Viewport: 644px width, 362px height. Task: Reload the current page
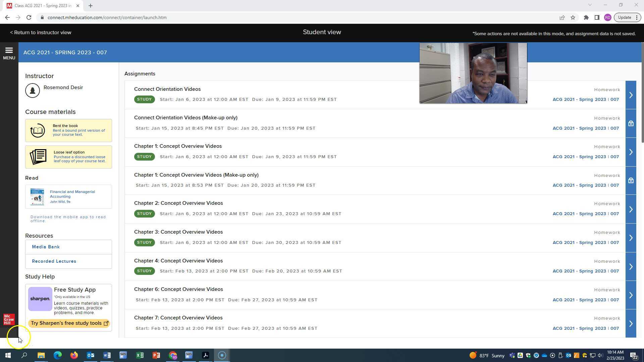(x=29, y=17)
